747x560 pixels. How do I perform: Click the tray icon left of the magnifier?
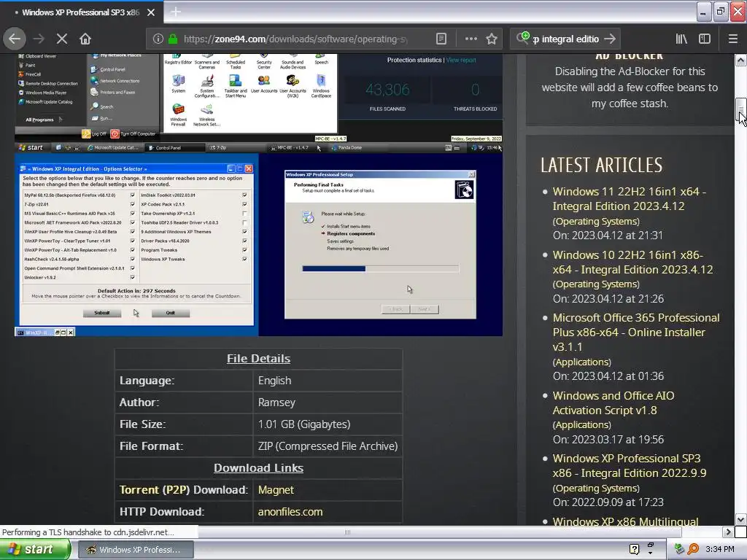click(679, 549)
